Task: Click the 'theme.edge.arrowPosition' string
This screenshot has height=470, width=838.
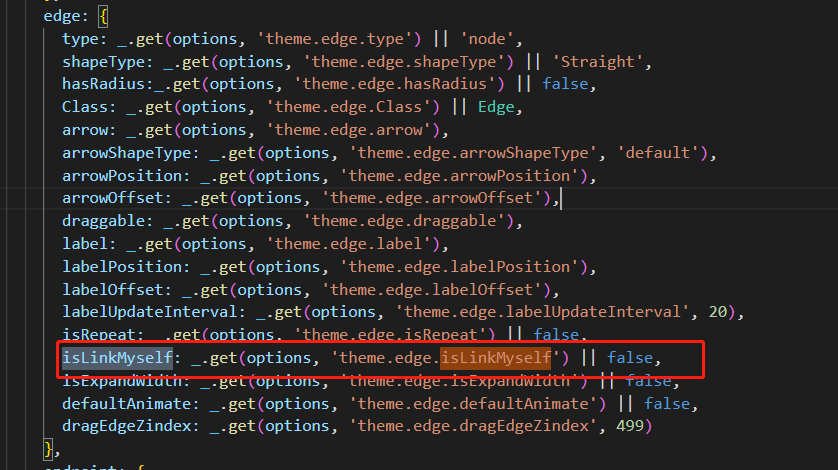Action: point(459,176)
